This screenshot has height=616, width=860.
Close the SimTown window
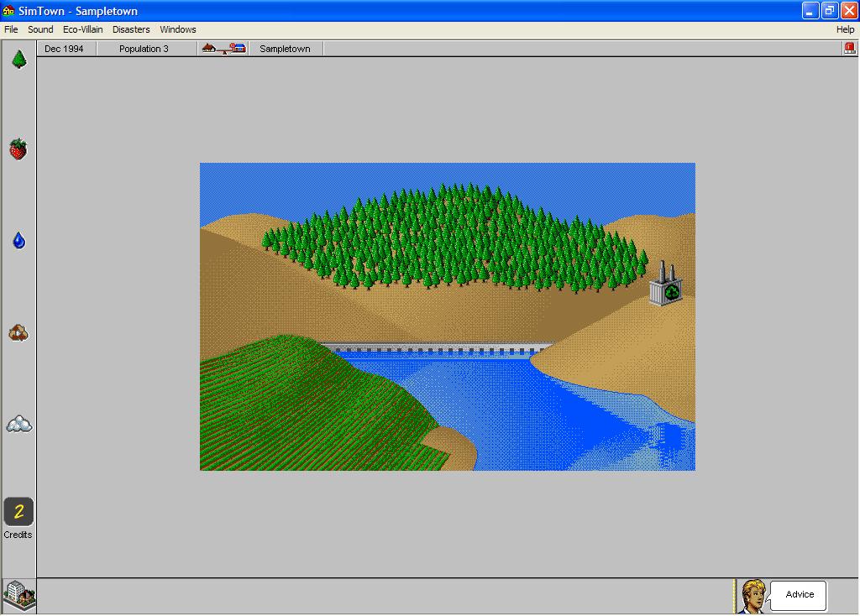[x=849, y=10]
